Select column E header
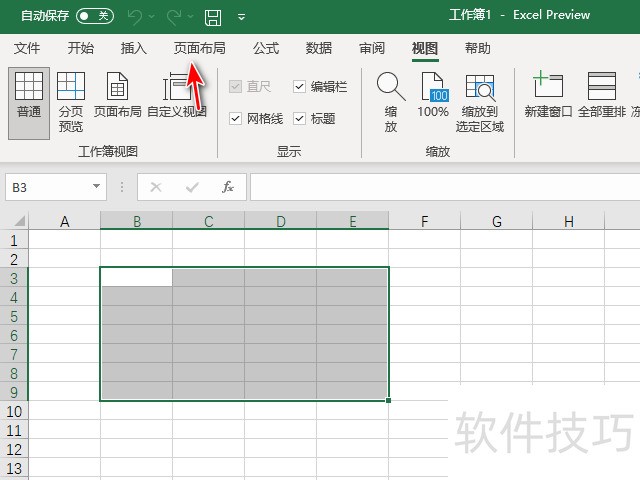 point(353,222)
